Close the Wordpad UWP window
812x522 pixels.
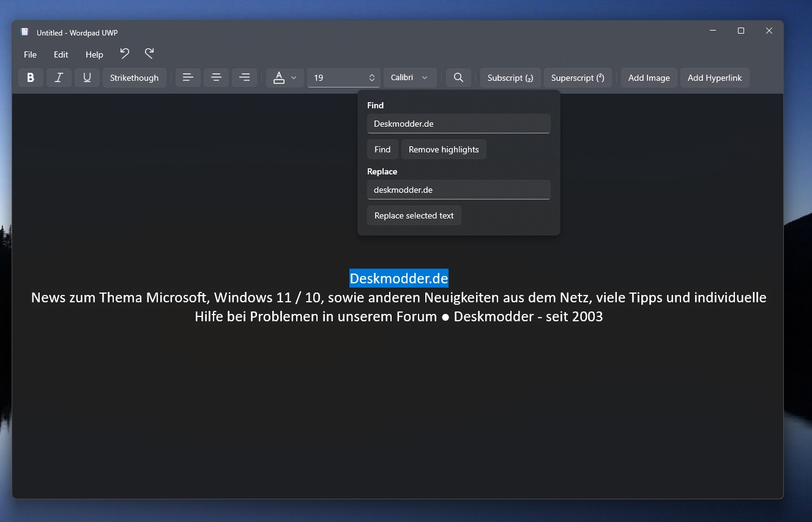pyautogui.click(x=769, y=31)
